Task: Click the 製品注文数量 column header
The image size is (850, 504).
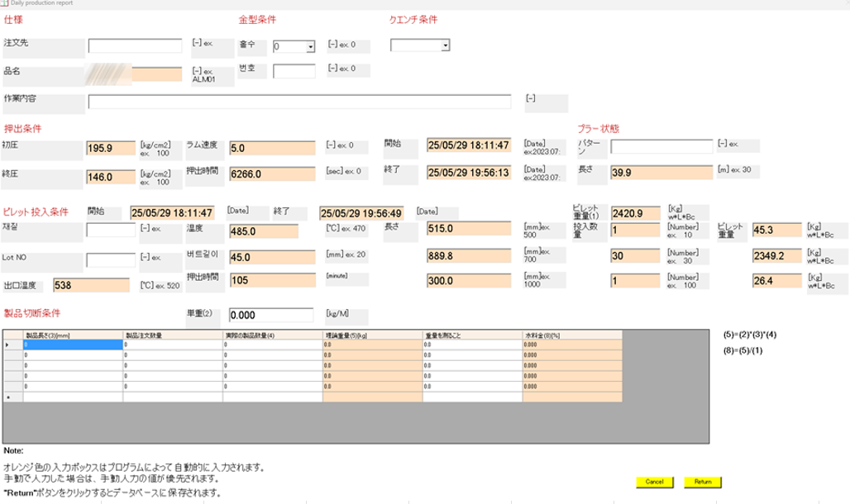Action: [173, 335]
